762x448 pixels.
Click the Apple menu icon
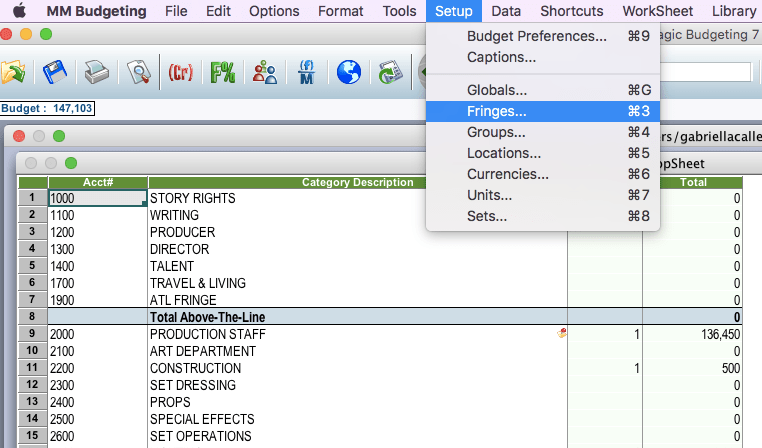[x=19, y=12]
